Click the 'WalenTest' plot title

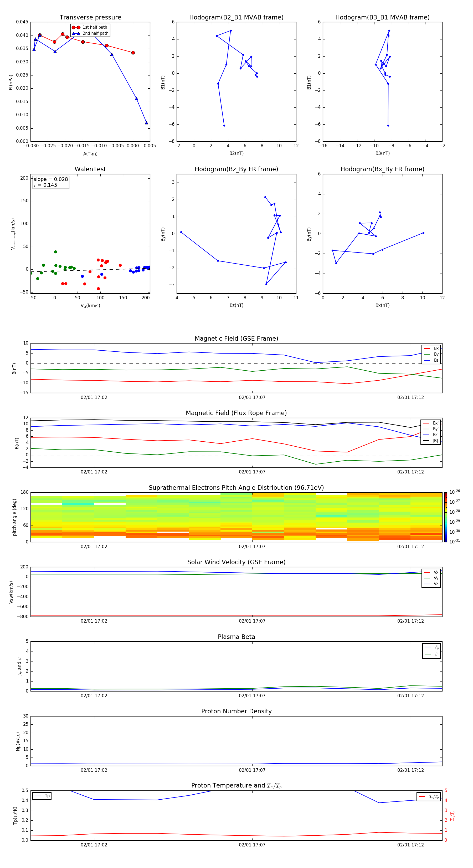click(90, 169)
